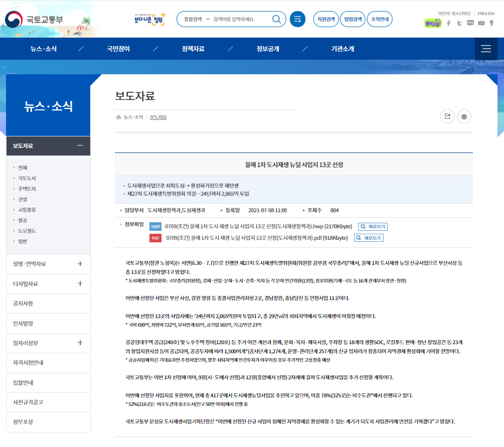Preview the HWP attachment with 바로보기
This screenshot has height=447, width=504.
372,226
